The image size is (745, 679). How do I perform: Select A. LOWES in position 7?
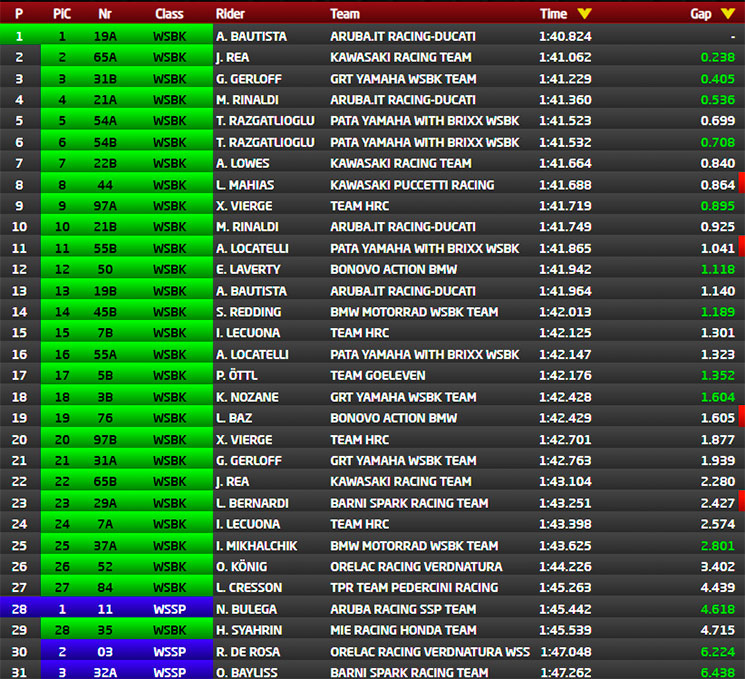click(242, 163)
